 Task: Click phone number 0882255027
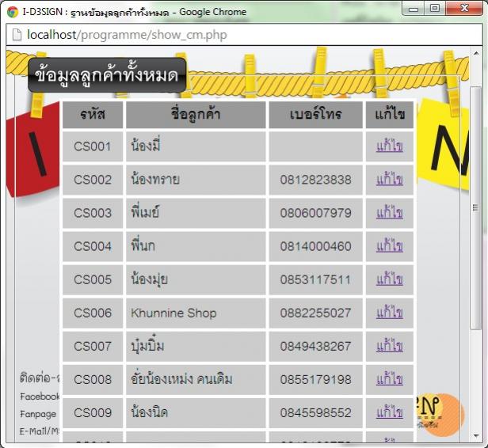coord(315,313)
